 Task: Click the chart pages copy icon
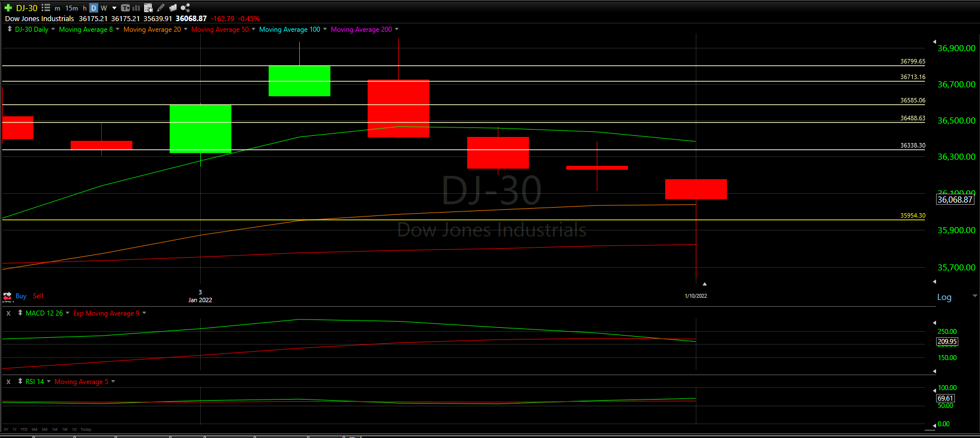(173, 8)
